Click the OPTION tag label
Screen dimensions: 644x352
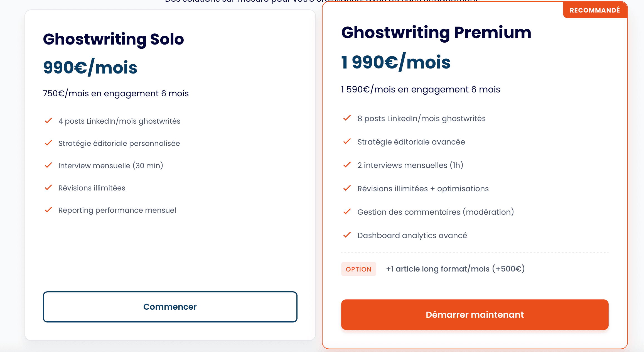(358, 269)
